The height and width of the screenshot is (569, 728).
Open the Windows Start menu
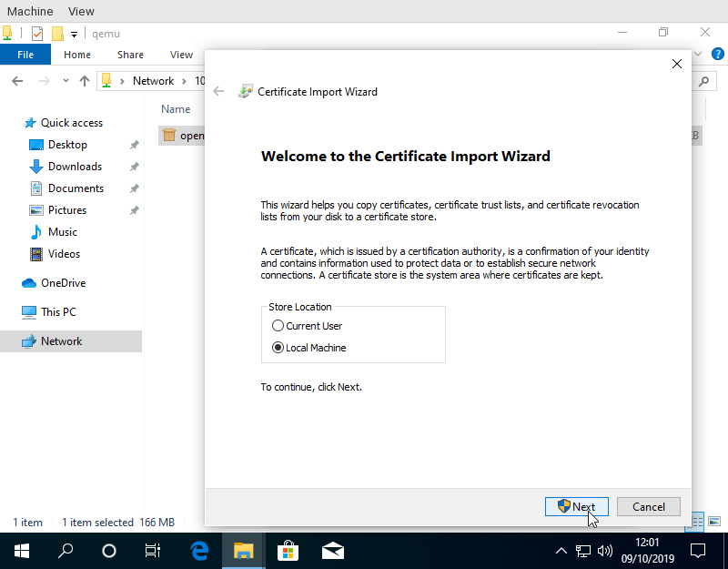(x=22, y=551)
